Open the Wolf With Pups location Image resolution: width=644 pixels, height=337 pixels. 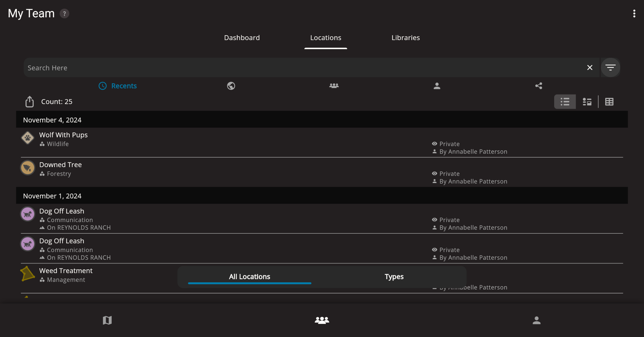coord(63,135)
